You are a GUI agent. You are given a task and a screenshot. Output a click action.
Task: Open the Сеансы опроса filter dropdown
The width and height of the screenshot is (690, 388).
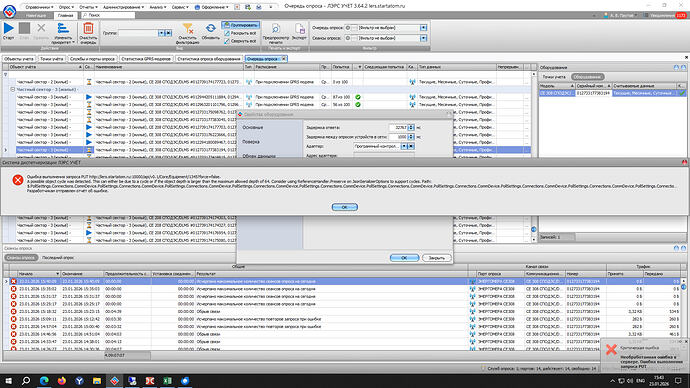(423, 38)
